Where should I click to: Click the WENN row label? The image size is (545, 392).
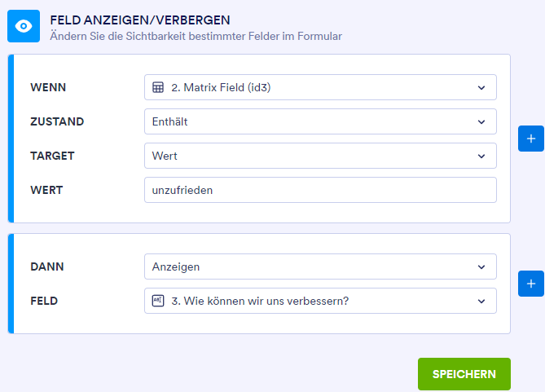point(48,87)
